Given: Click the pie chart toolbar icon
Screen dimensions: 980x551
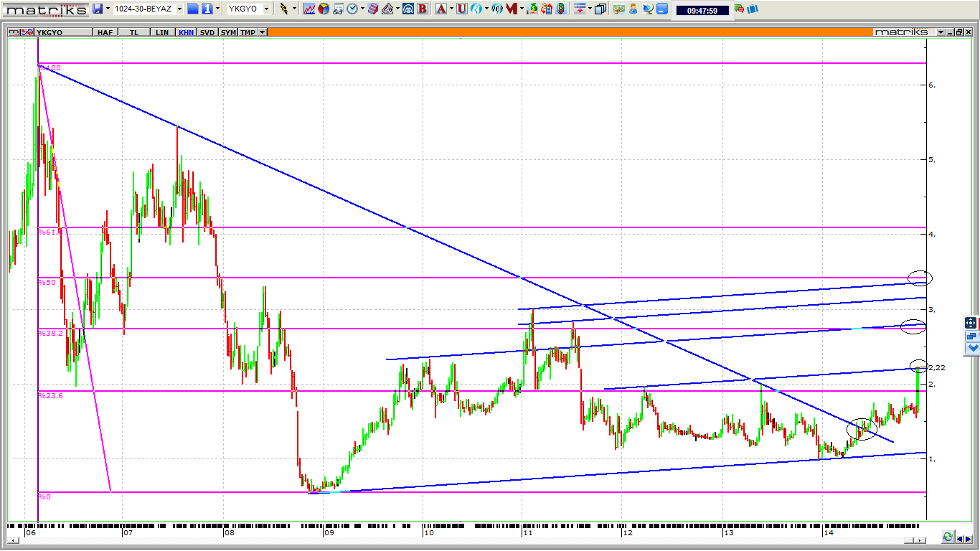Looking at the screenshot, I should (x=324, y=9).
